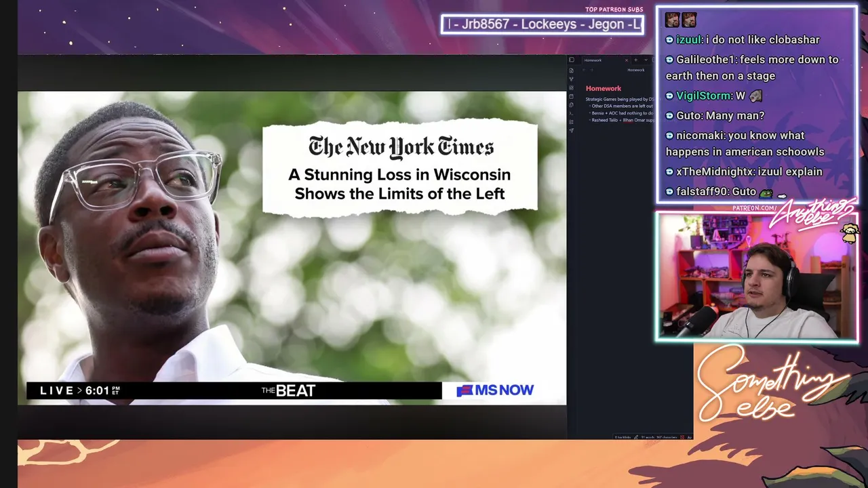Click the Top Patreon Subs scrolling names ticker
Image resolution: width=868 pixels, height=488 pixels.
tap(542, 24)
